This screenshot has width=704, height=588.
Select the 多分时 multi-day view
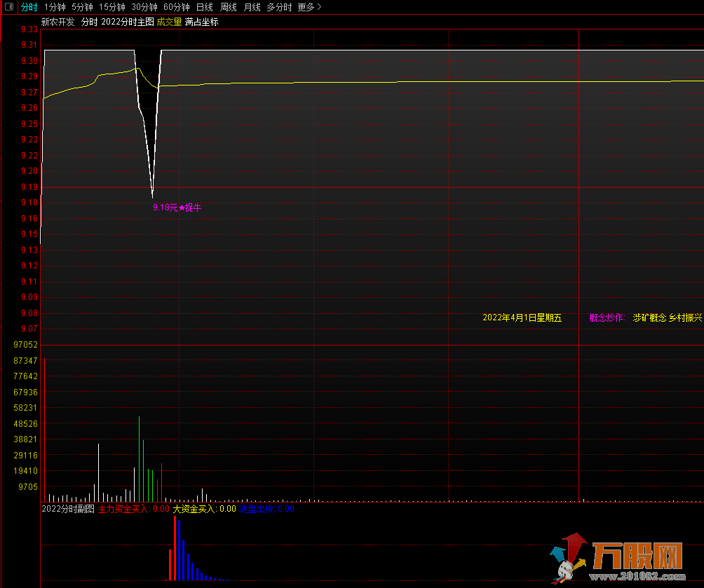click(279, 7)
